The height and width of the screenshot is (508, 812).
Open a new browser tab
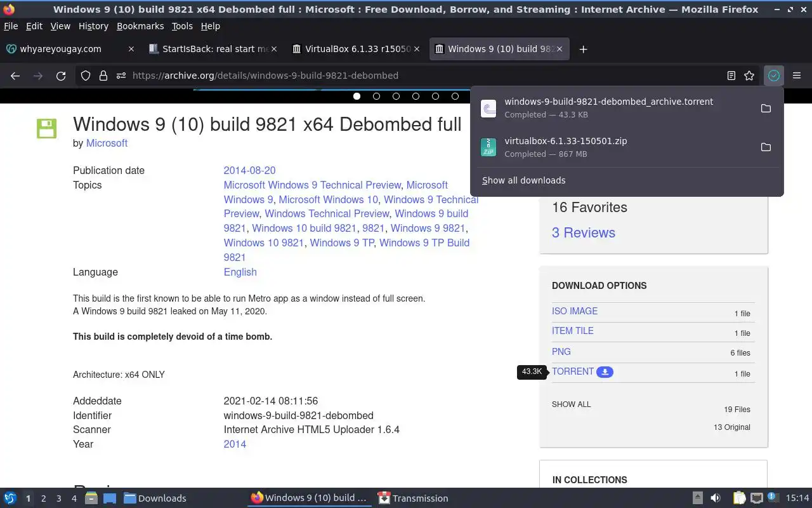(x=583, y=49)
